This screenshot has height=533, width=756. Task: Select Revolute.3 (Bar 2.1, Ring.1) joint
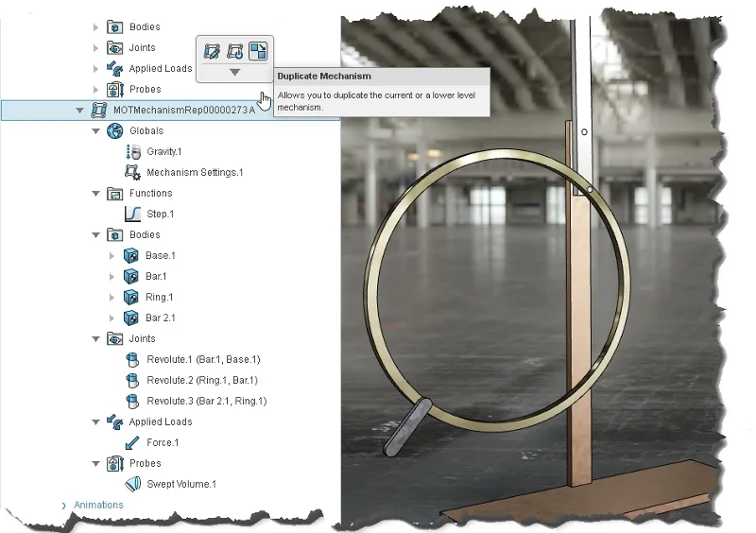(206, 401)
